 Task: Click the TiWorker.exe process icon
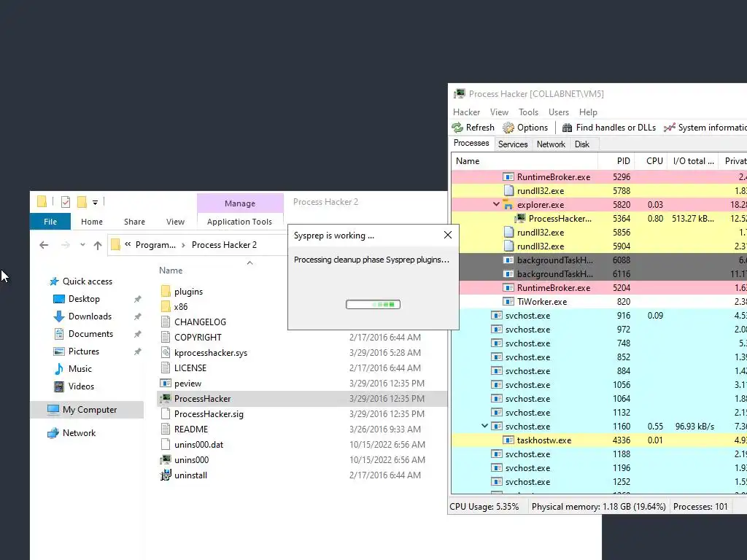click(508, 301)
